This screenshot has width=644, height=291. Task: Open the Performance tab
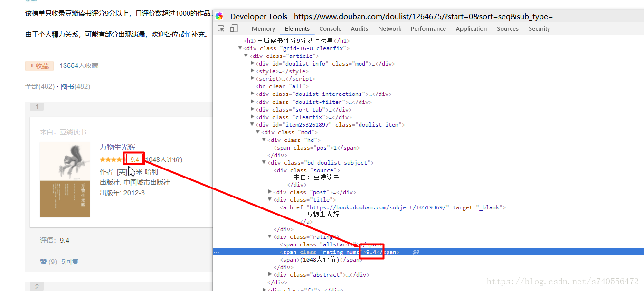[428, 28]
